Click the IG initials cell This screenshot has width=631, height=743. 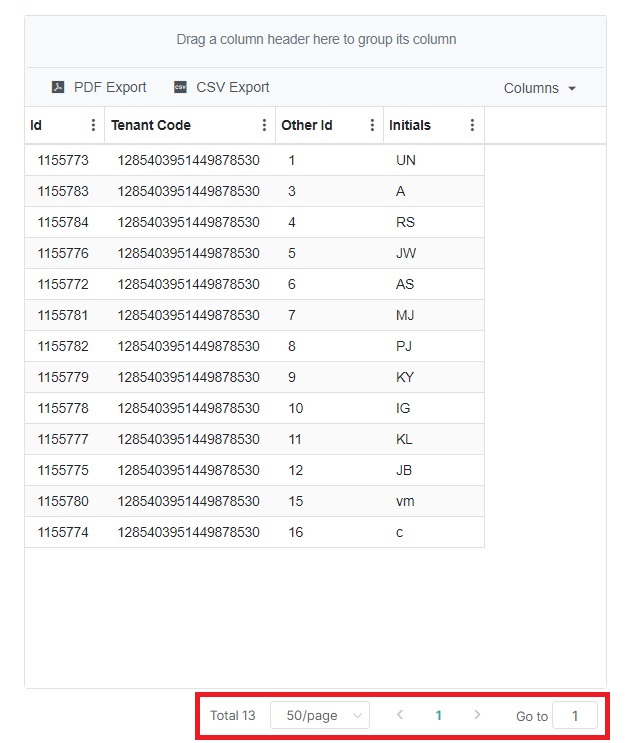click(433, 408)
